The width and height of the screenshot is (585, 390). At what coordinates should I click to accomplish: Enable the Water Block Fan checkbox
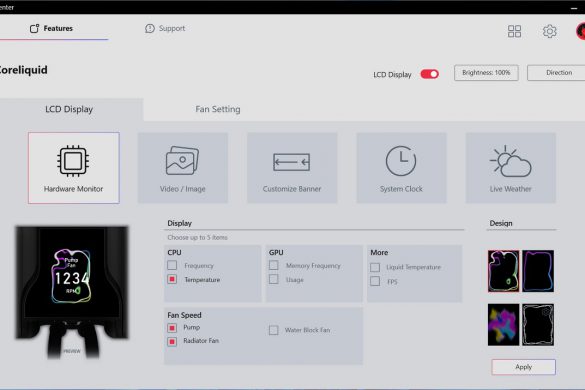coord(273,330)
